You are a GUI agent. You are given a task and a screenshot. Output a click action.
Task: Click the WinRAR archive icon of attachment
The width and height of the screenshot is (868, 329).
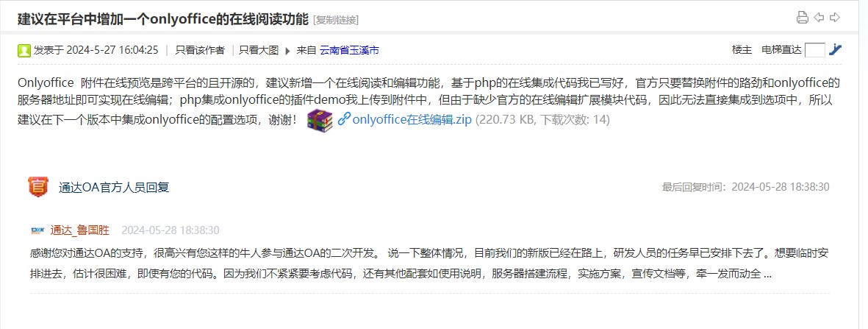point(320,121)
